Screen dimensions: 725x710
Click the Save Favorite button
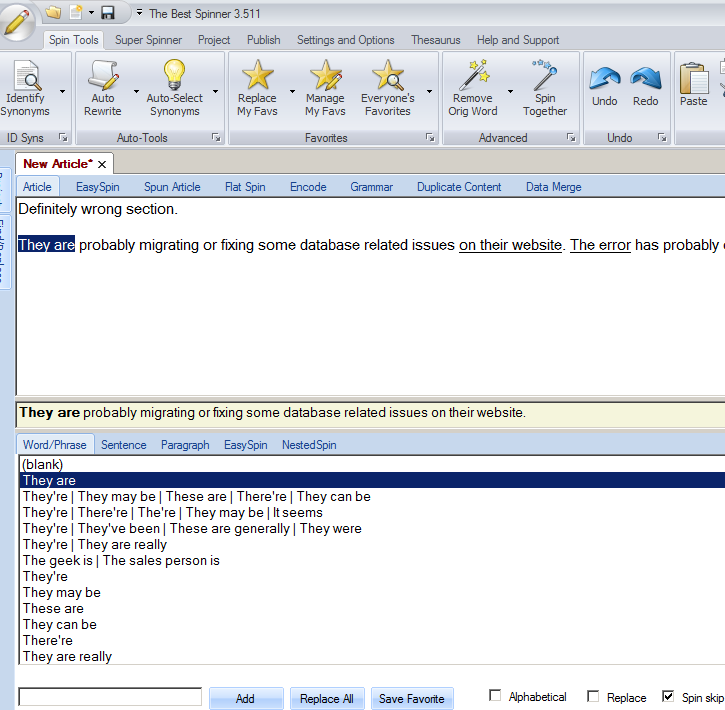(x=412, y=698)
